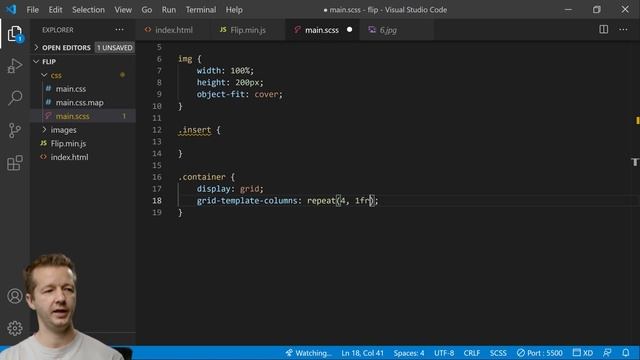The width and height of the screenshot is (640, 360).
Task: Open the feedback icon in status bar
Action: (x=607, y=353)
